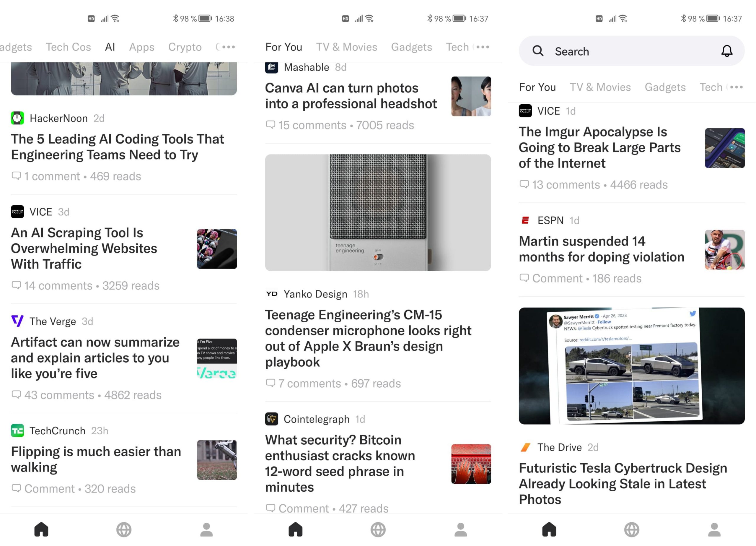Open the Cybertruck tweet image

(x=632, y=366)
